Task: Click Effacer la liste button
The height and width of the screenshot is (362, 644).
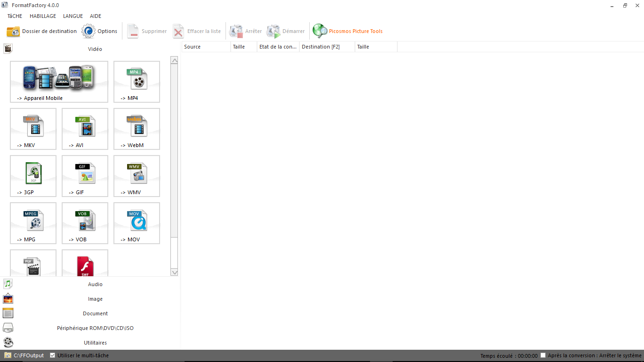Action: [x=196, y=31]
